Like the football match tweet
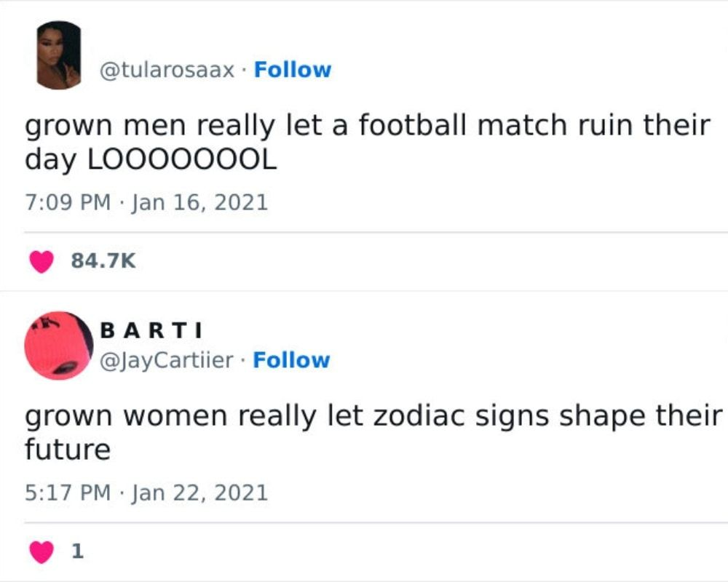 click(x=41, y=261)
